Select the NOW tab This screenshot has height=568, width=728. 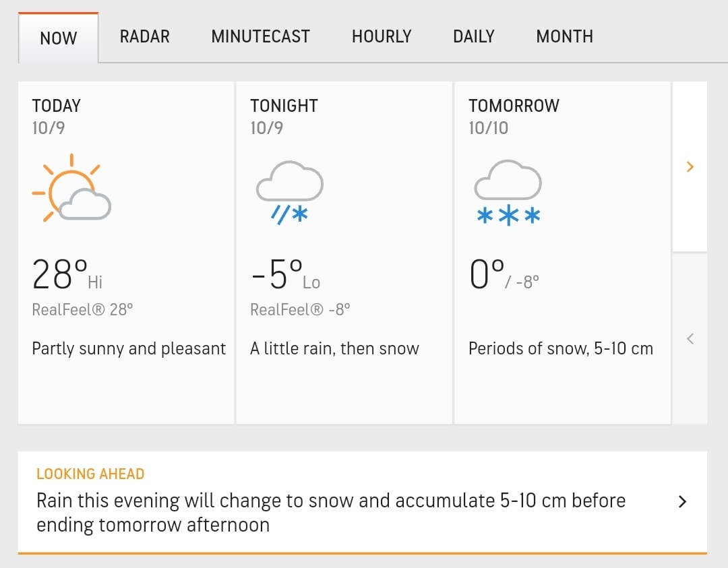pos(59,38)
